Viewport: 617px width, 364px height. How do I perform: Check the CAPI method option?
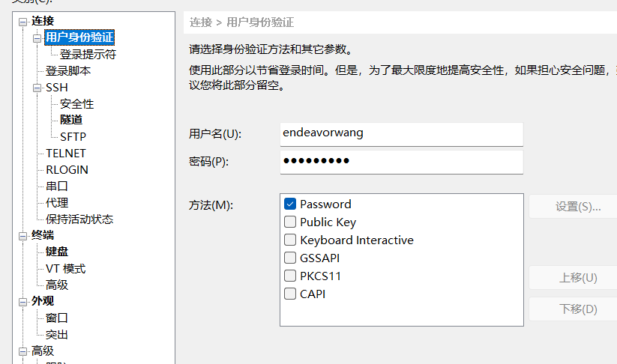(290, 294)
